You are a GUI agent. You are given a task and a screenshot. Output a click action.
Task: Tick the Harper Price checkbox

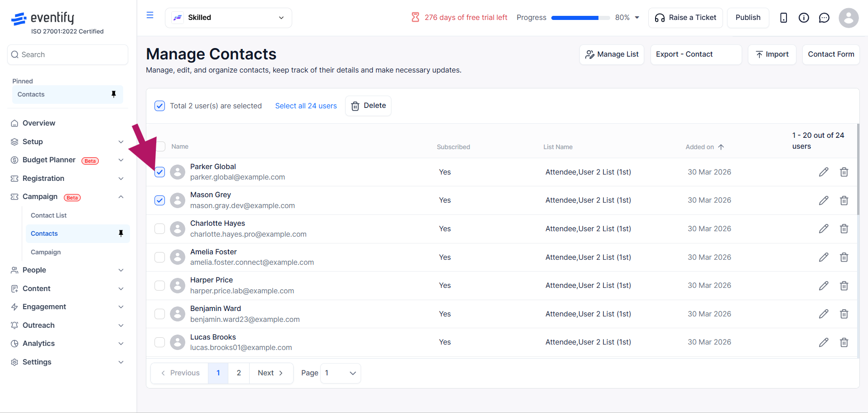159,286
